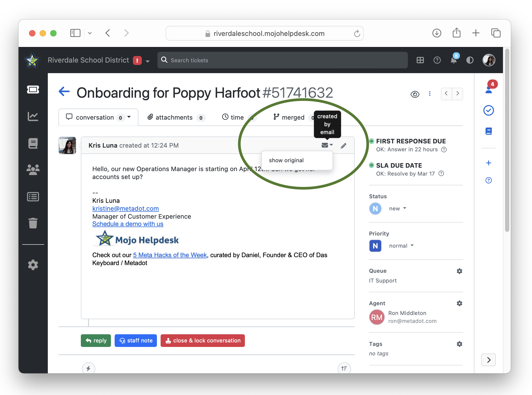Open Riverdale School District account dropdown
The image size is (532, 395).
[x=148, y=61]
